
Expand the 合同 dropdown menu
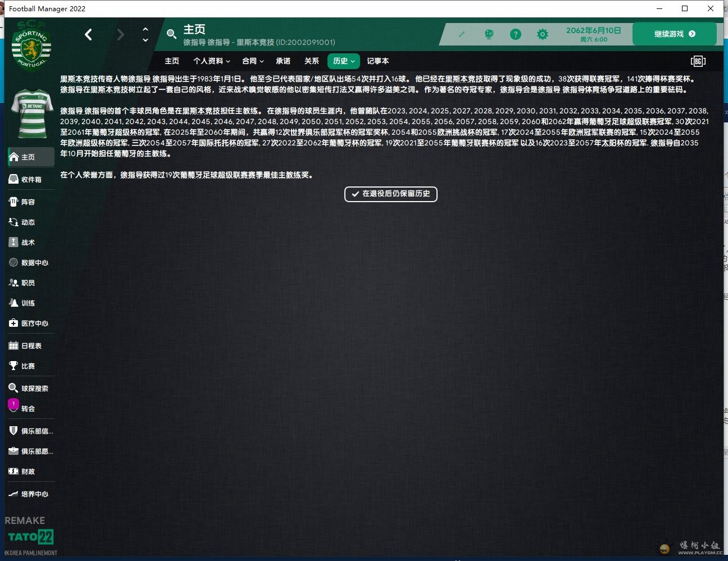[x=253, y=61]
